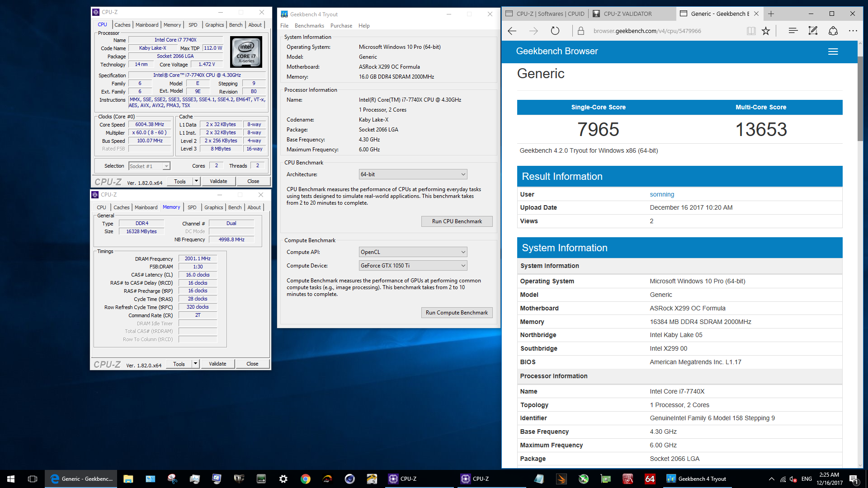Viewport: 868px width, 488px height.
Task: Close the Generic - Geekbench tab
Action: [x=756, y=14]
